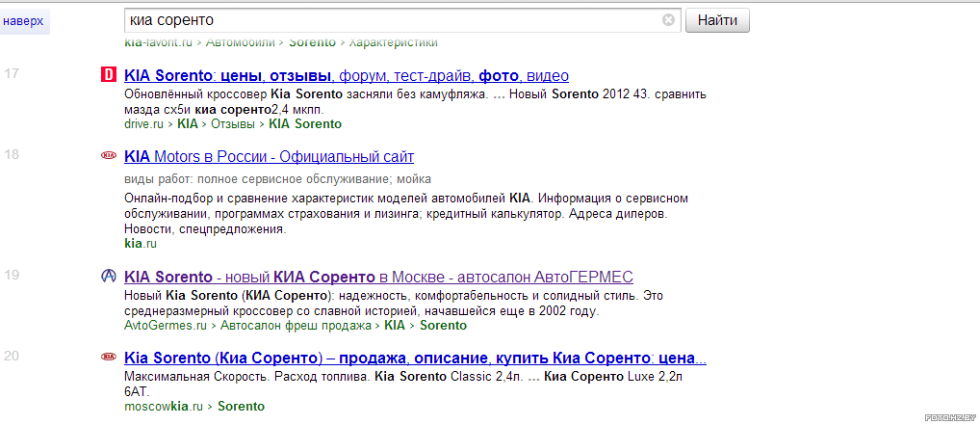Open moscowkia.ru domain link
Image resolution: width=980 pixels, height=425 pixels.
[x=164, y=407]
